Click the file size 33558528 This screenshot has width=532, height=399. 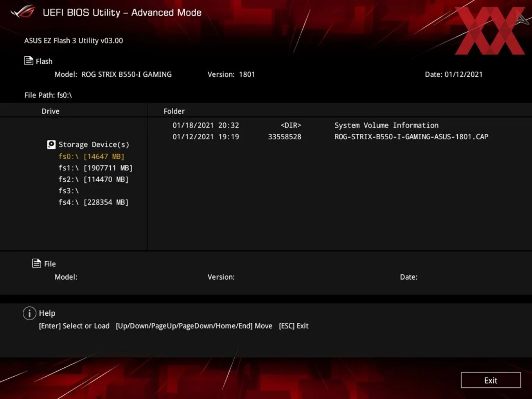(284, 137)
